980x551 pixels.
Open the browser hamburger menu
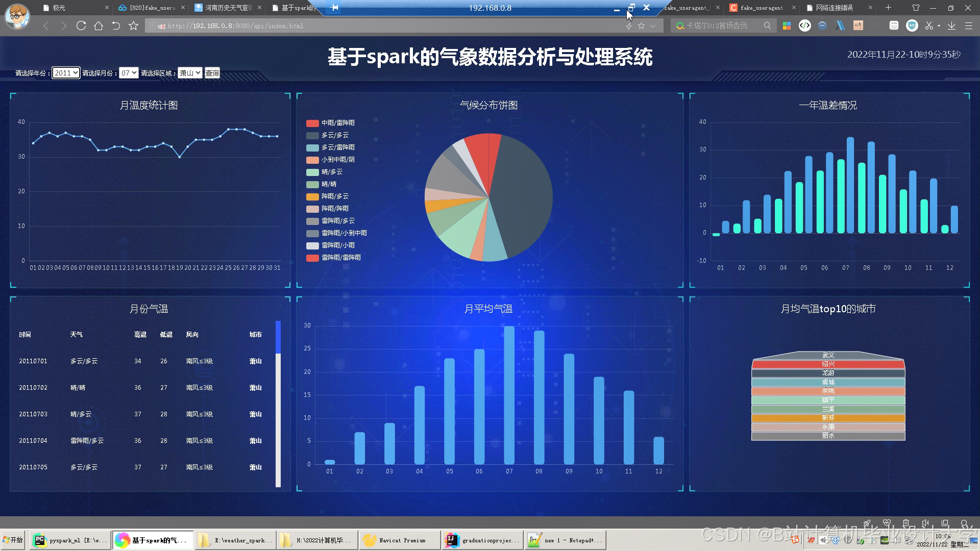tap(968, 26)
